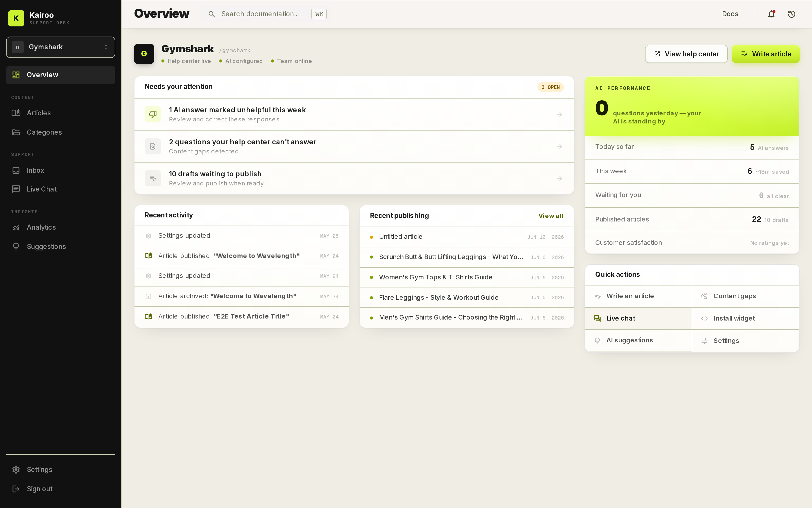The width and height of the screenshot is (812, 508).
Task: Click Content gaps quick action
Action: point(746,296)
